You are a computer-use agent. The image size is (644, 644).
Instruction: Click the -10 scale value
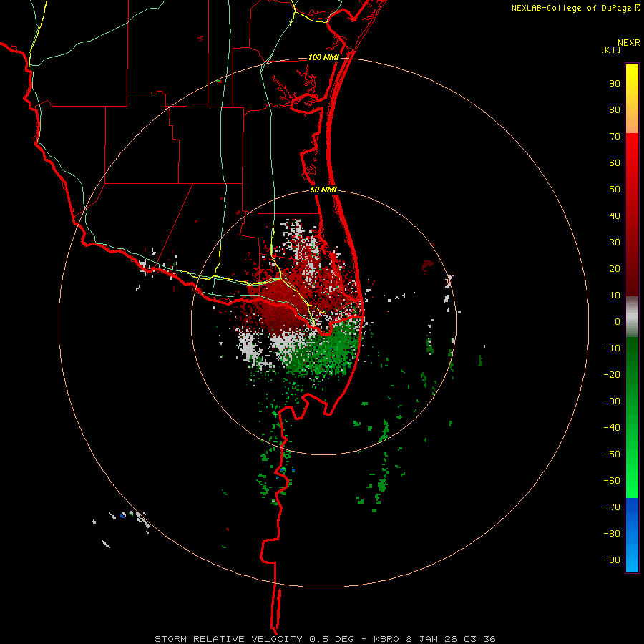pyautogui.click(x=612, y=348)
